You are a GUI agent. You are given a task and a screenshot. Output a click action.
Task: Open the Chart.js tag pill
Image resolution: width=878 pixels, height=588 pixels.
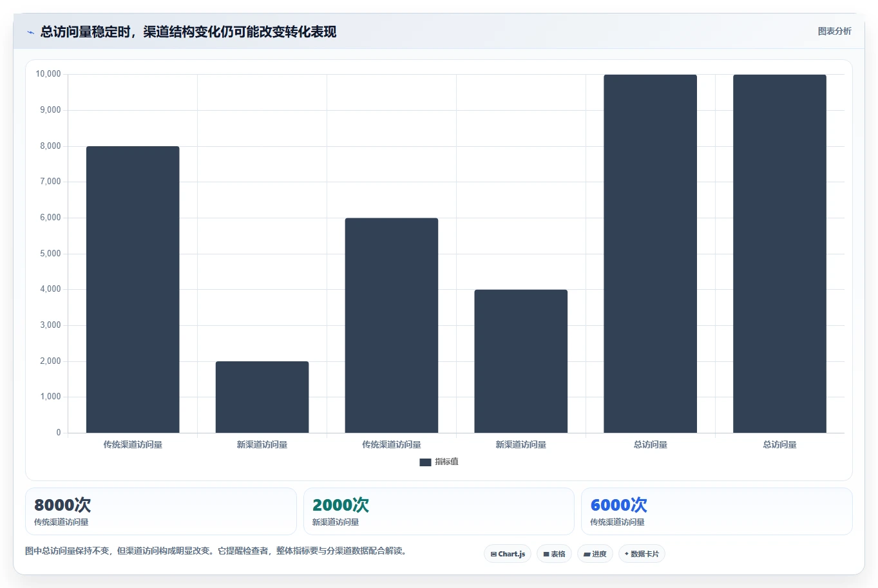click(x=508, y=554)
